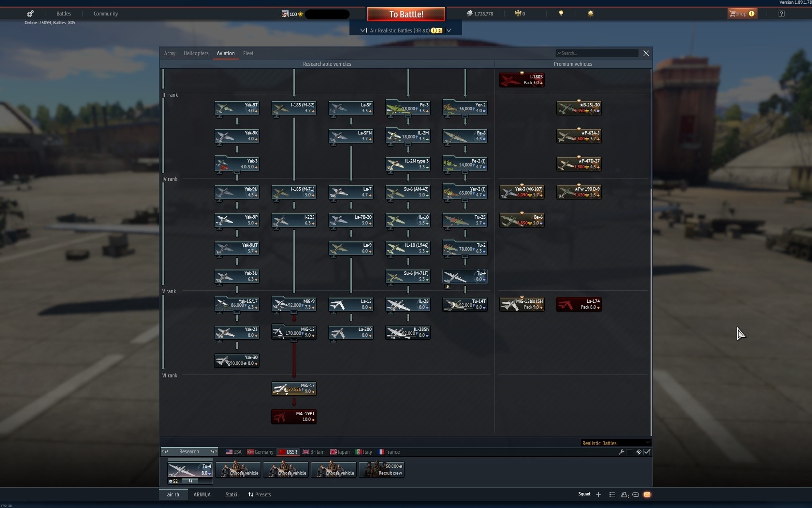Close the research tree window

coord(646,53)
